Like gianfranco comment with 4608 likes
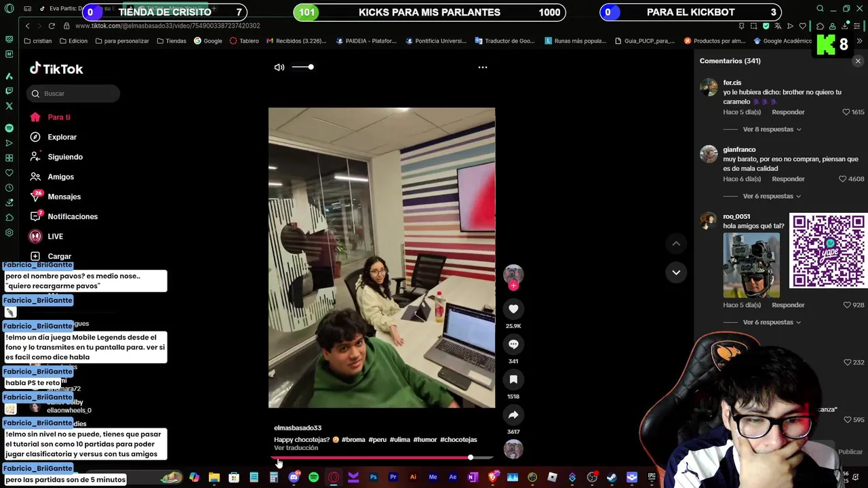 (843, 180)
